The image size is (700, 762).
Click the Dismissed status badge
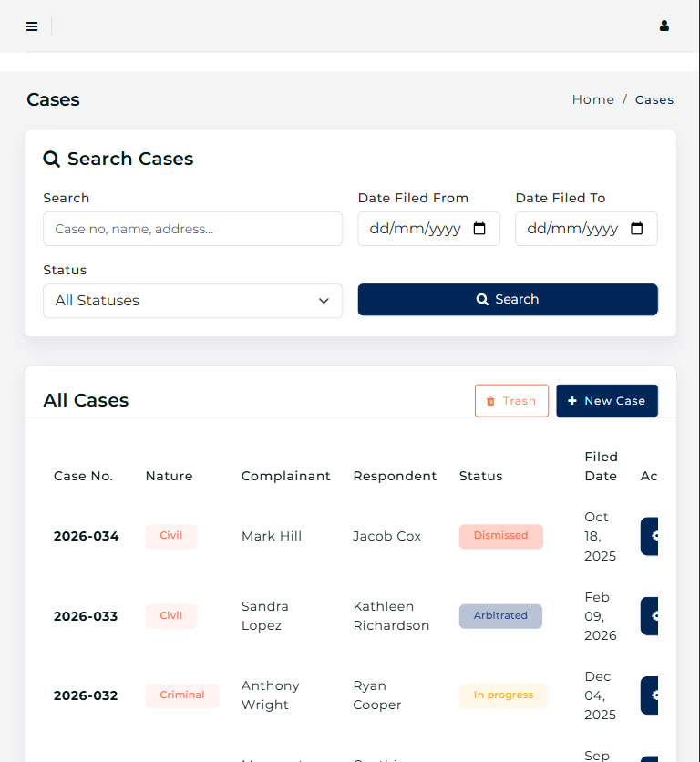point(500,536)
